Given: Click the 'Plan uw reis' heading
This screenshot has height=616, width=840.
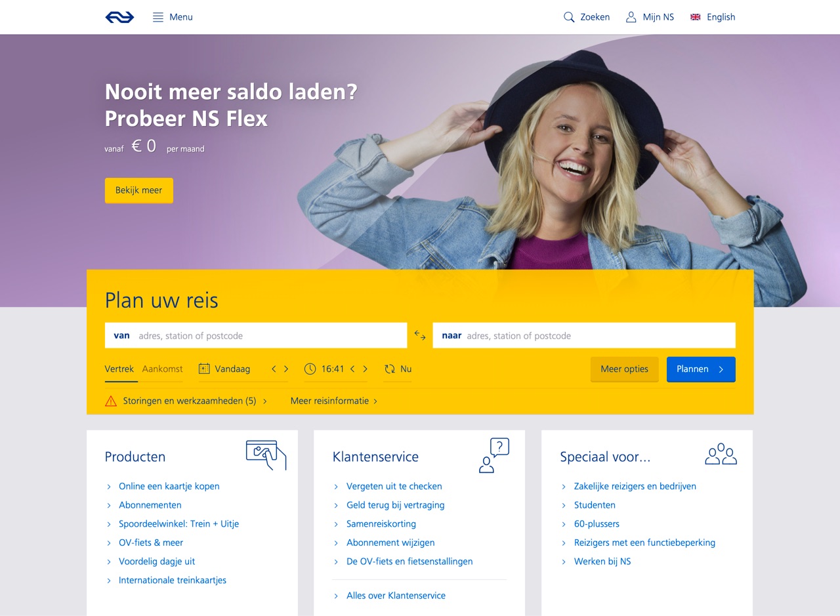Looking at the screenshot, I should (x=161, y=300).
